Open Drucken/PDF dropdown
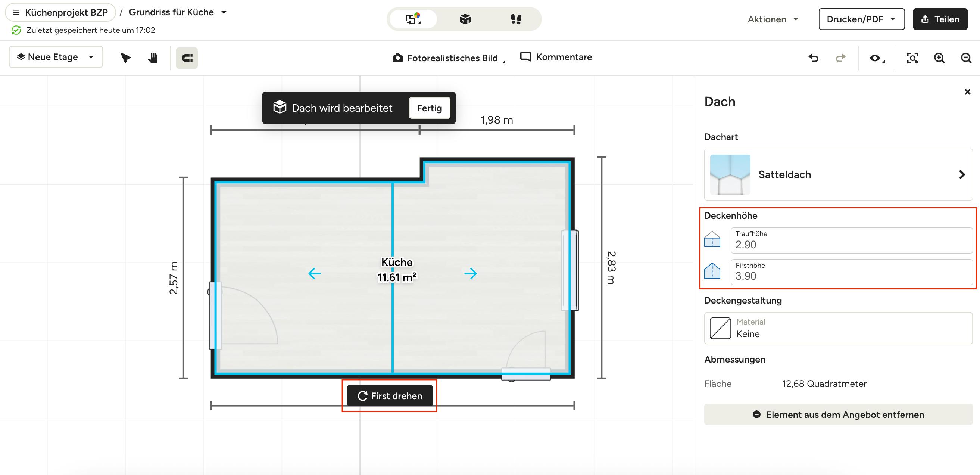 point(861,19)
